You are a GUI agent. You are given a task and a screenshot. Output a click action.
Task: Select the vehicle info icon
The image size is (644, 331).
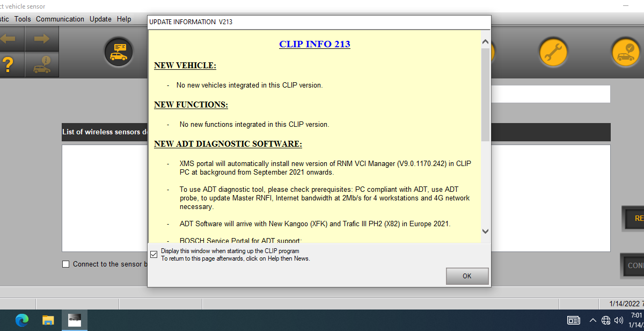point(42,64)
